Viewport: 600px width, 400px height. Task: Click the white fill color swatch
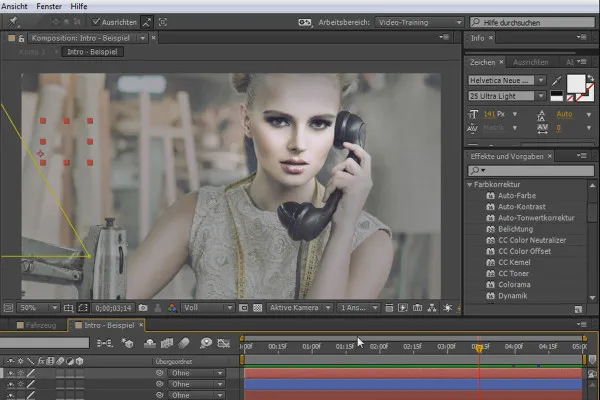click(x=576, y=83)
